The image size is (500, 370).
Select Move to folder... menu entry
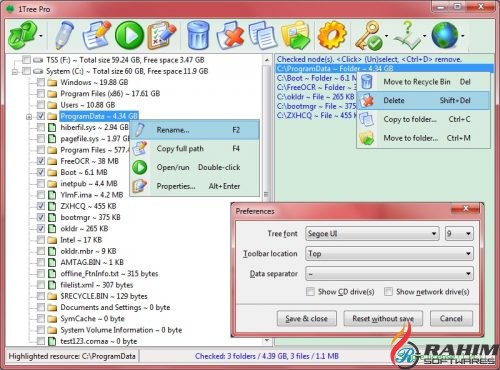pos(423,138)
